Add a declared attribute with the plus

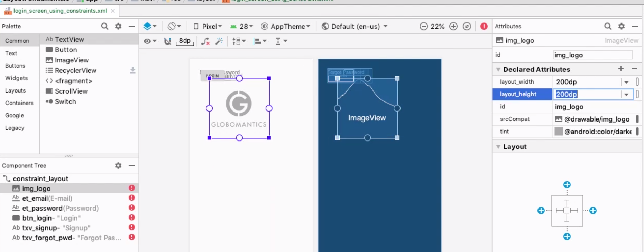(621, 69)
